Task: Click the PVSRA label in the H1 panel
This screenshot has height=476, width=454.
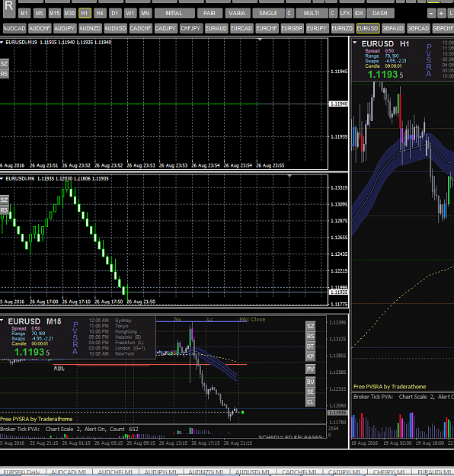Action: (429, 60)
